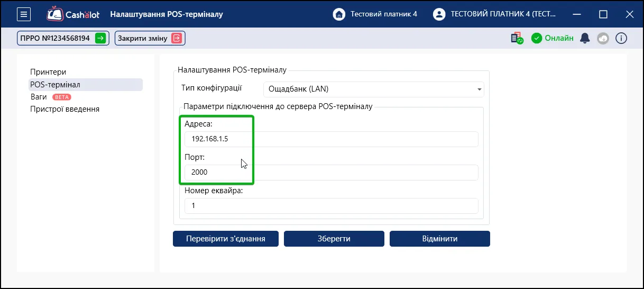This screenshot has height=289, width=644.
Task: Select POS-термінал in the sidebar
Action: click(86, 85)
